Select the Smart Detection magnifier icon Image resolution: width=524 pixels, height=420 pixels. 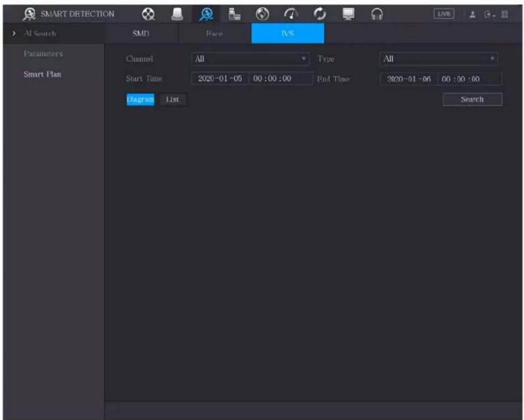click(x=206, y=14)
